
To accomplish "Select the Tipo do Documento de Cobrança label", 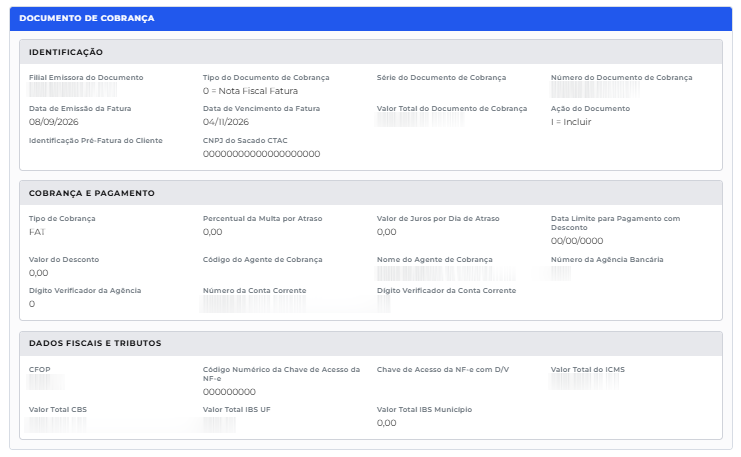I will point(266,78).
